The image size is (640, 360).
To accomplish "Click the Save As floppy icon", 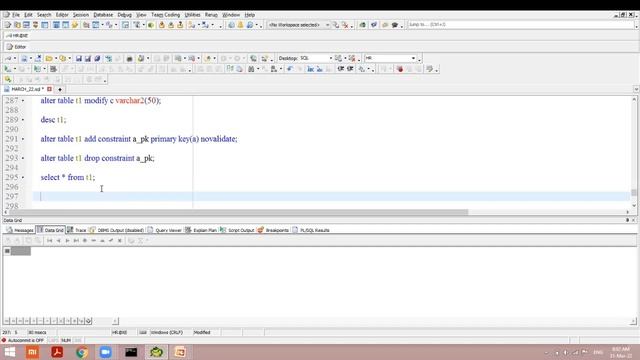I will coord(88,58).
